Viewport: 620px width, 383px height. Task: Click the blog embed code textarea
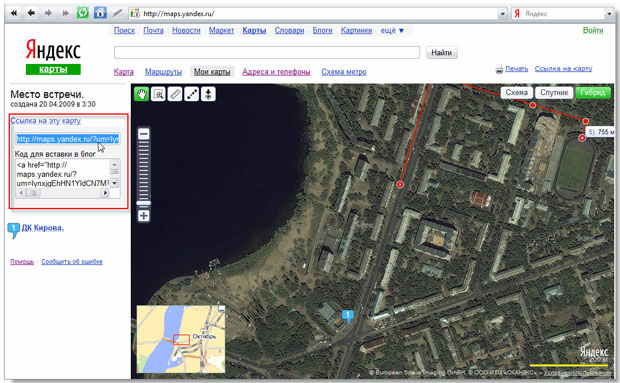(62, 174)
